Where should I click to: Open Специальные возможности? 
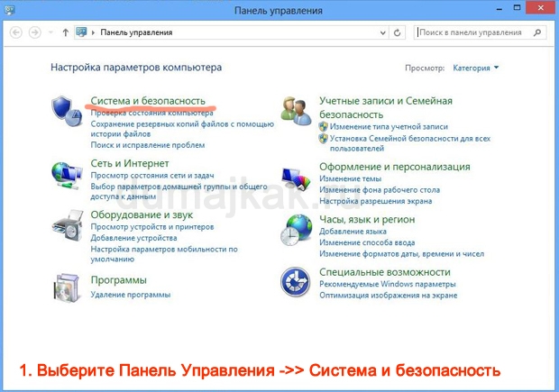click(385, 272)
